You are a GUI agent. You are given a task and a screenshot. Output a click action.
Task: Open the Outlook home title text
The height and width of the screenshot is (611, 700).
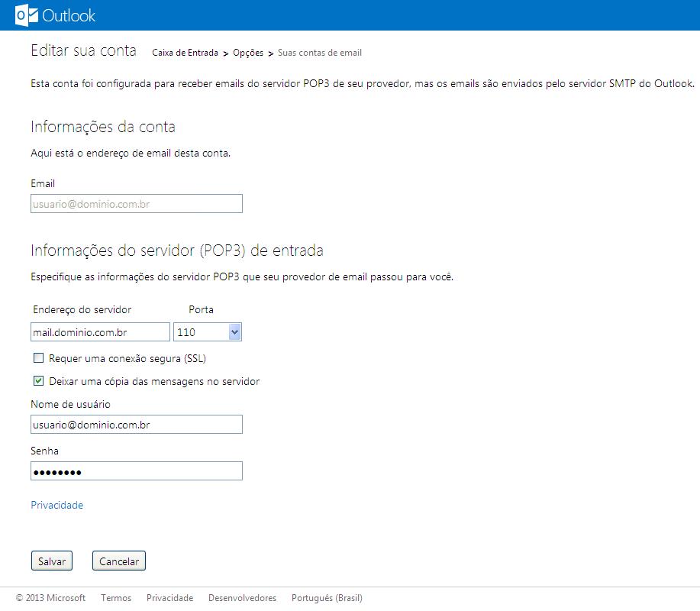[x=68, y=15]
